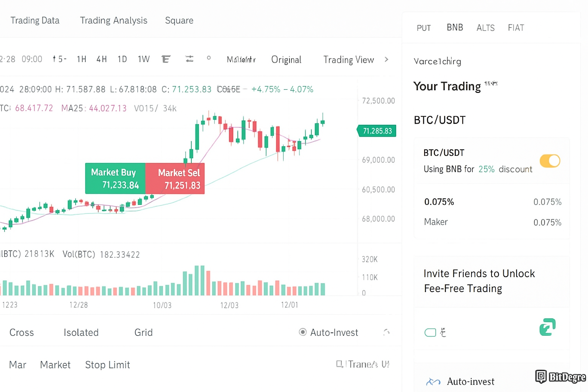Select the Auto-Invest radio button
588x392 pixels.
pos(303,332)
